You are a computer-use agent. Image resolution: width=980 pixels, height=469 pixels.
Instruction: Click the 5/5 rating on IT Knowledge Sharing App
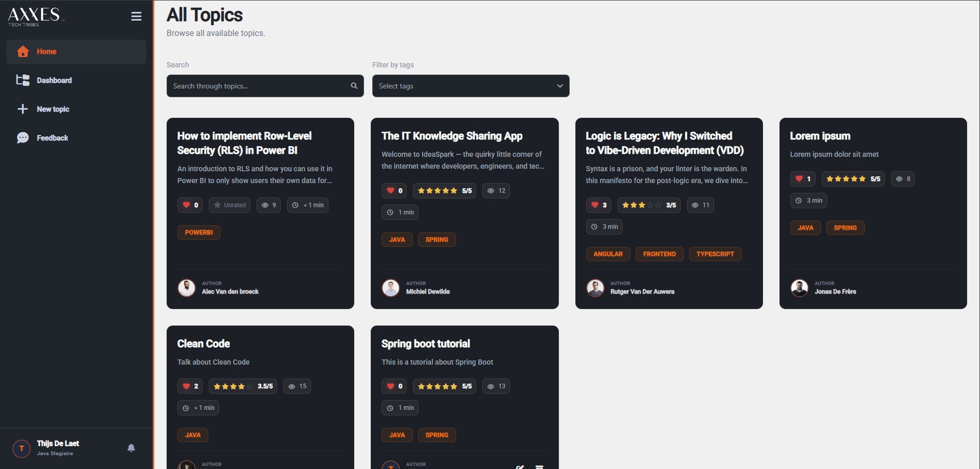[444, 191]
